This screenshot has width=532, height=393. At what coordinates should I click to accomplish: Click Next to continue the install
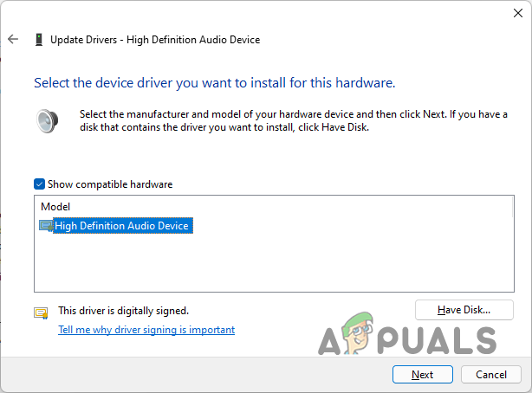pos(422,375)
